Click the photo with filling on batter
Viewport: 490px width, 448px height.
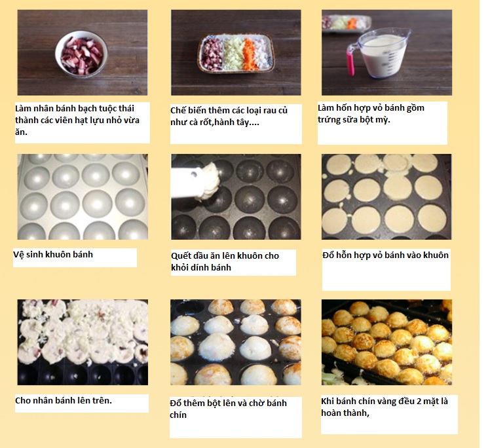tap(83, 342)
